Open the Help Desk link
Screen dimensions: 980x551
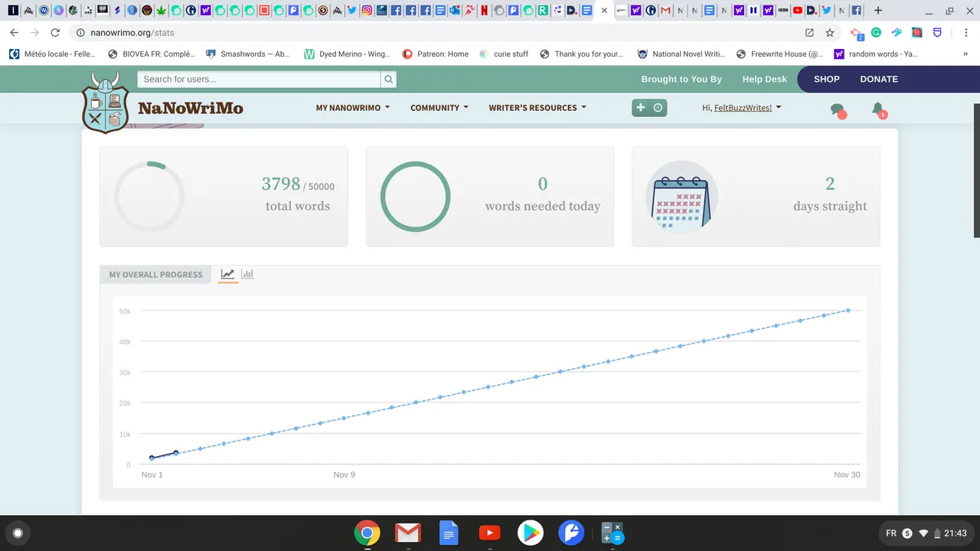[764, 79]
